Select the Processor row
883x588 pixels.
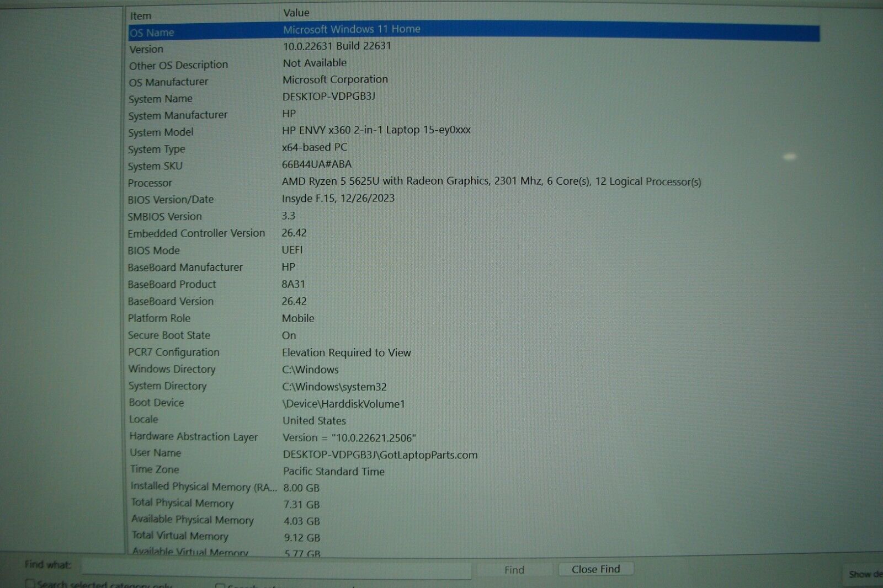pos(474,183)
